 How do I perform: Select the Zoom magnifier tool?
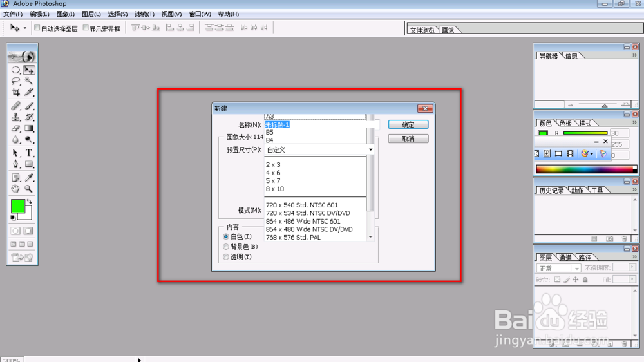(29, 189)
